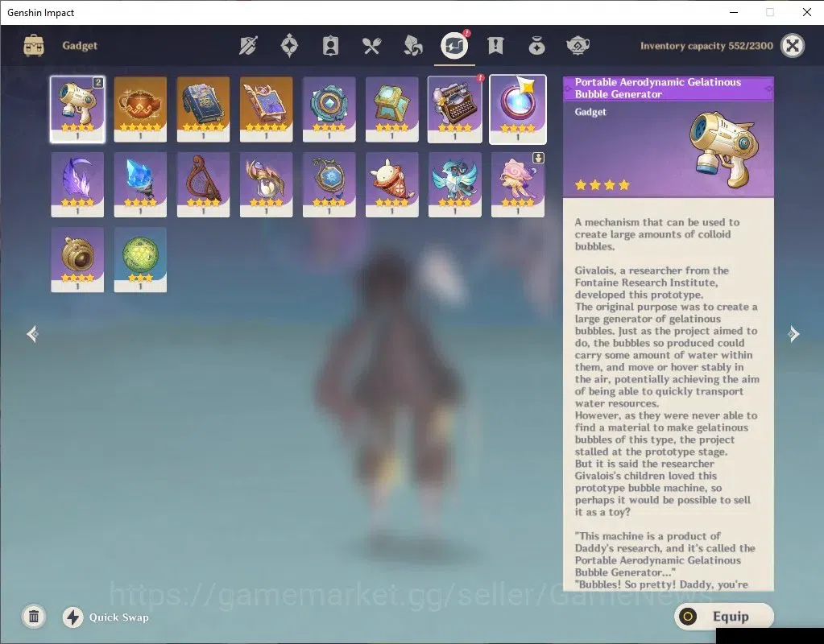Switch to the Precious Items tab
Image resolution: width=824 pixels, height=644 pixels.
536,46
